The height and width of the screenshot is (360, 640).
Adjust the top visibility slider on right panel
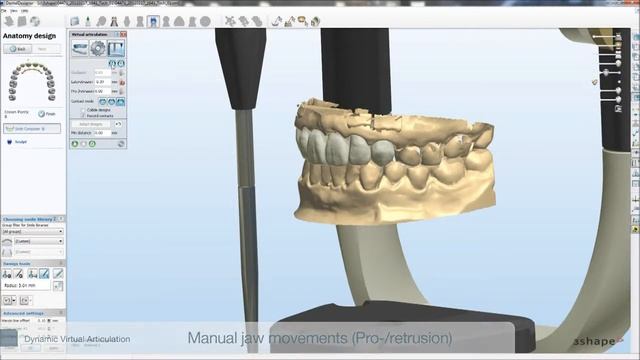(607, 38)
